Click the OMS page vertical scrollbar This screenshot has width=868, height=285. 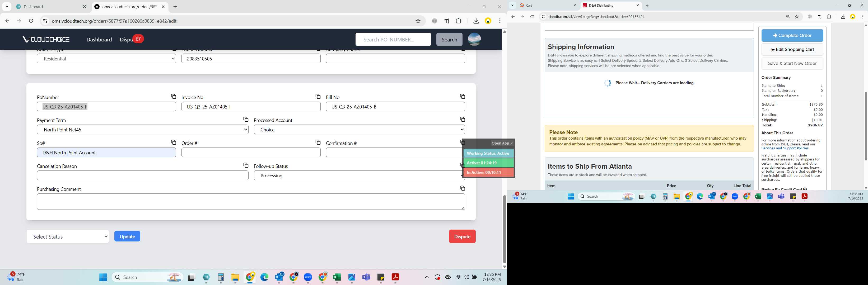coord(505,229)
